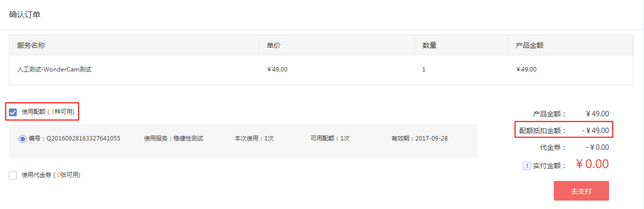Uncheck the 使用配额 checkbox
This screenshot has height=209, width=644.
point(13,112)
